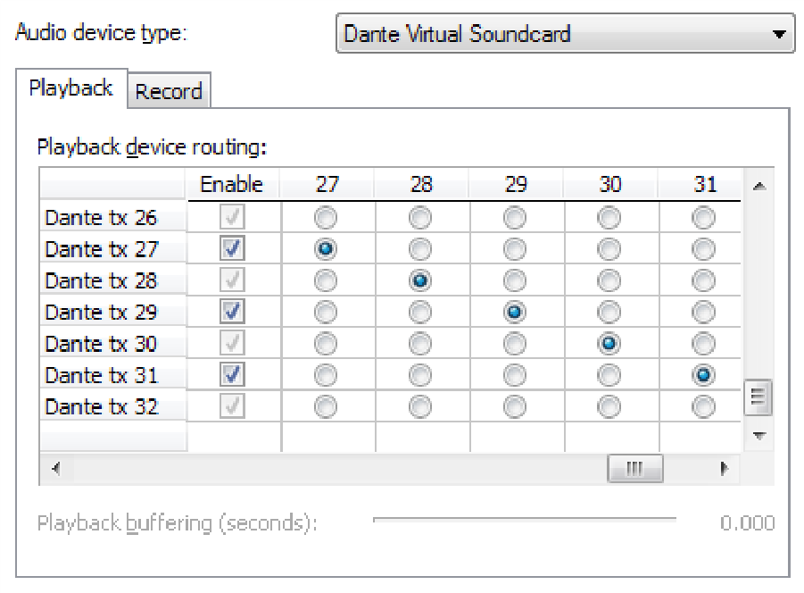Click column header 28
Image resolution: width=804 pixels, height=593 pixels.
(x=421, y=184)
